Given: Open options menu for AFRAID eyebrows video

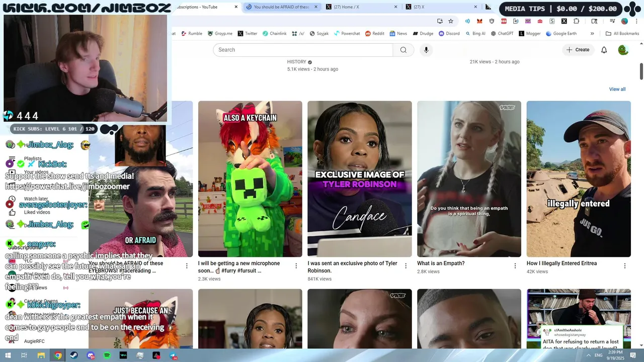Looking at the screenshot, I should (187, 266).
